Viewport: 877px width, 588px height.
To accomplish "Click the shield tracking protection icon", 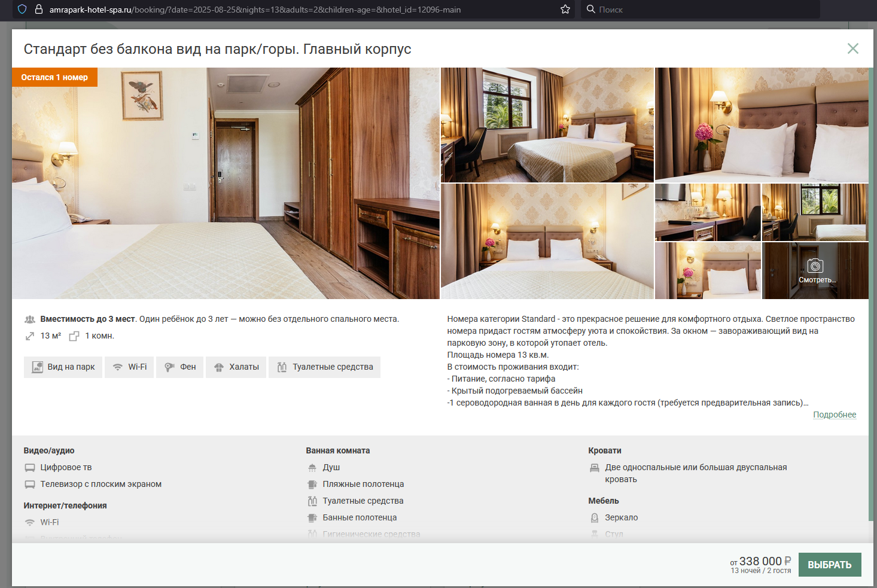I will (x=22, y=10).
